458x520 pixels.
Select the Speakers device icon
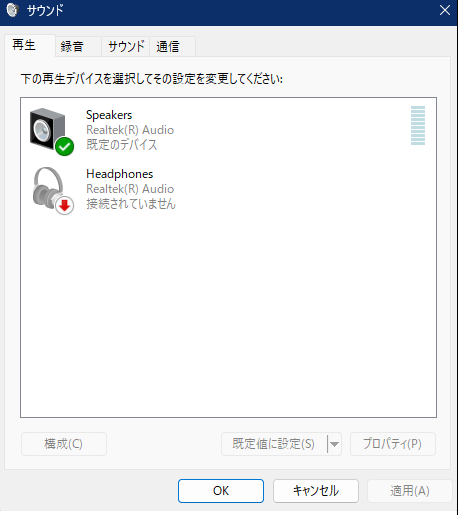51,131
